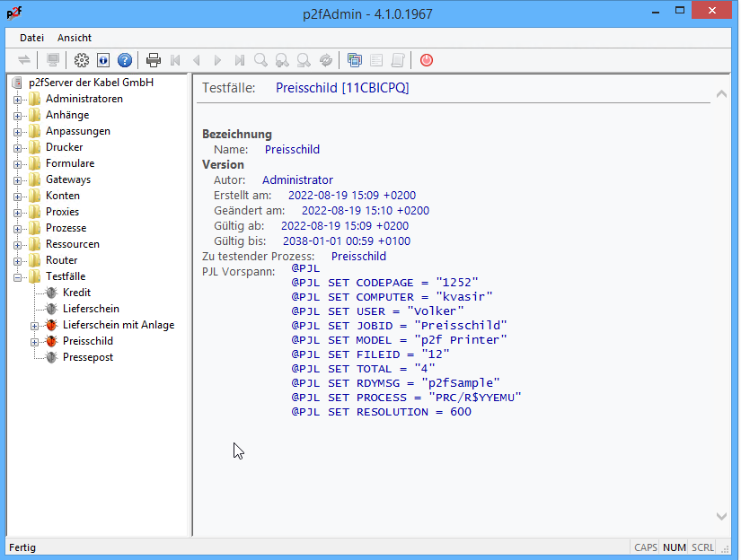This screenshot has height=560, width=741.
Task: Click the magnifier with plus icon
Action: pyautogui.click(x=282, y=60)
